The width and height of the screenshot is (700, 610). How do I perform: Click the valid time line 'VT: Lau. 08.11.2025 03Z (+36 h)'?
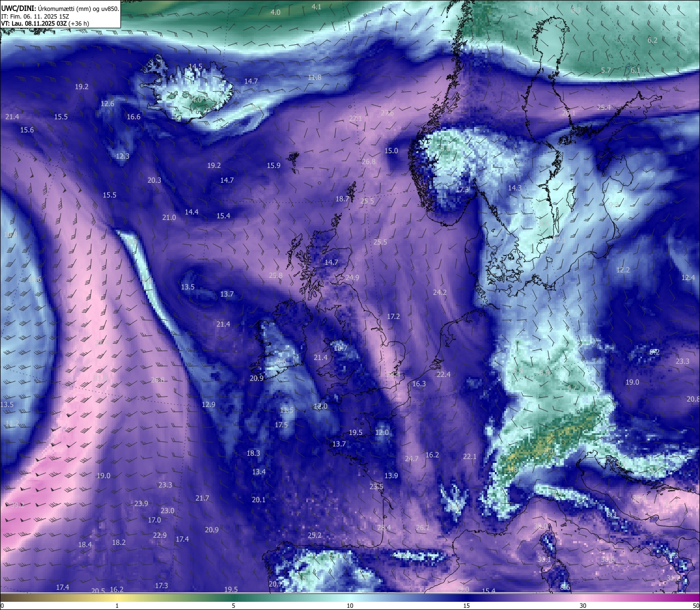[x=45, y=24]
